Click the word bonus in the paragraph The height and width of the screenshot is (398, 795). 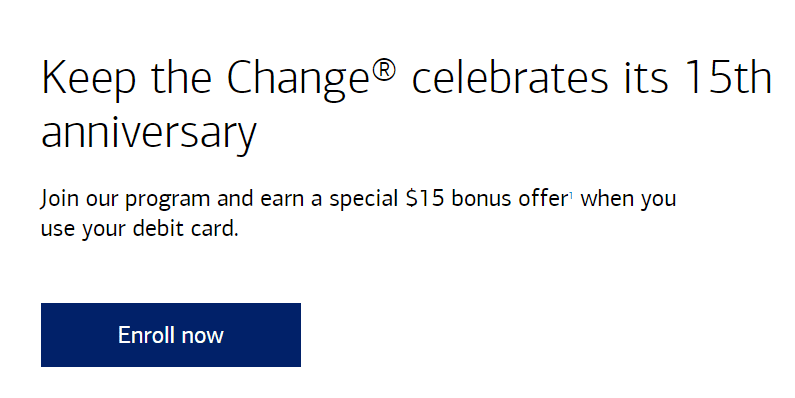(x=481, y=198)
